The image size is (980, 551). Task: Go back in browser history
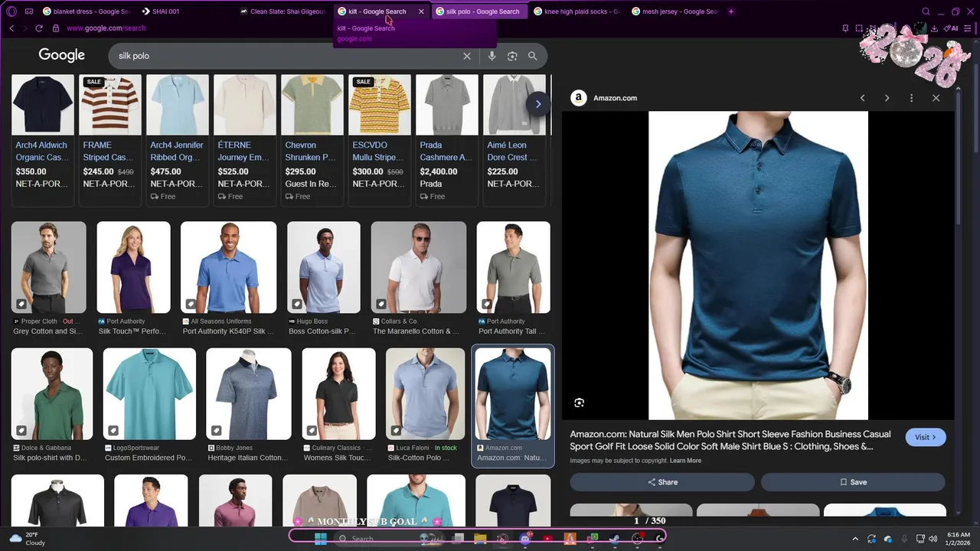[11, 28]
